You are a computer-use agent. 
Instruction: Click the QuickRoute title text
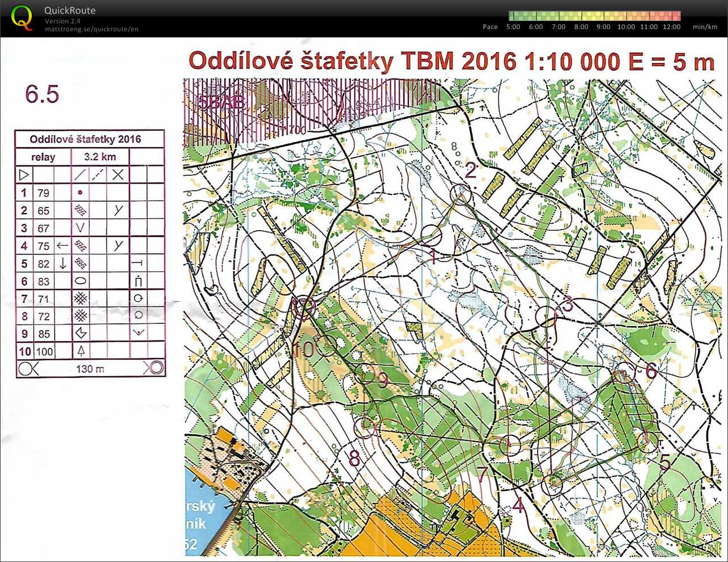coord(70,10)
